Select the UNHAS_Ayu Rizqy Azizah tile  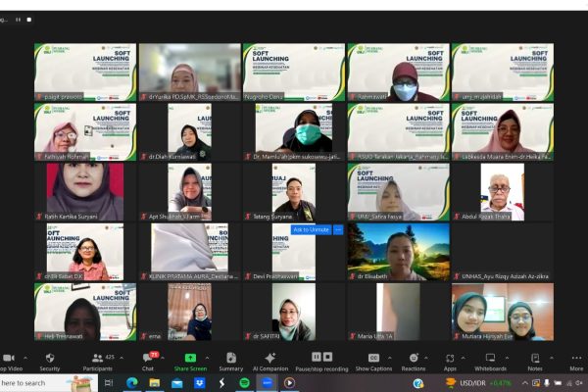point(503,252)
